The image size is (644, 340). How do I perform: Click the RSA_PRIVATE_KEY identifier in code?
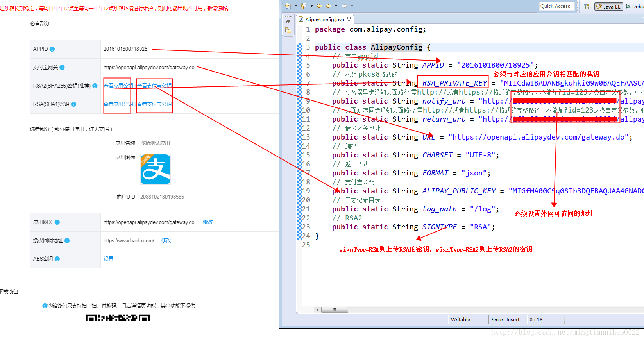[455, 83]
